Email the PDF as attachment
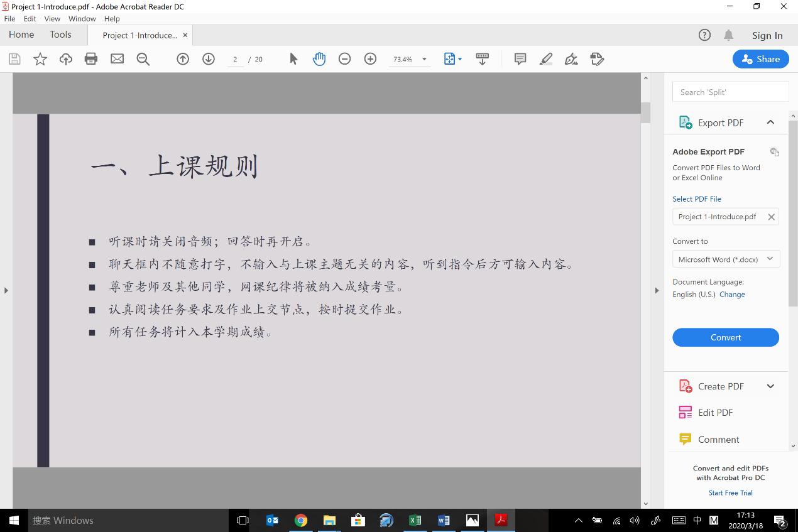The image size is (798, 532). click(117, 58)
